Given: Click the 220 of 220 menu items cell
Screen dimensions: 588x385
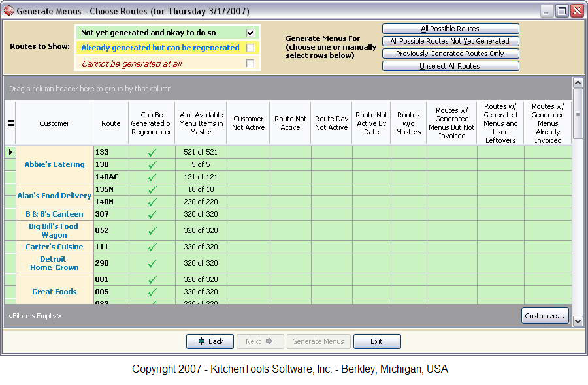Looking at the screenshot, I should [201, 202].
